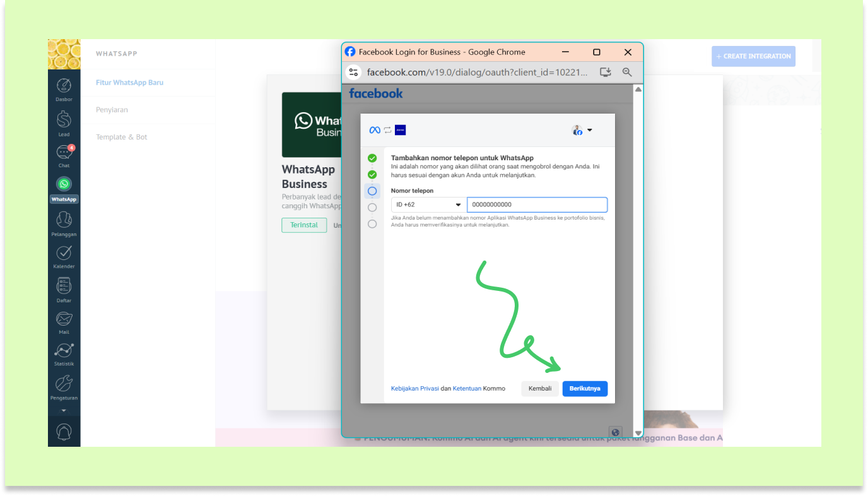
Task: Open the Daftar icon in the sidebar
Action: tap(64, 286)
